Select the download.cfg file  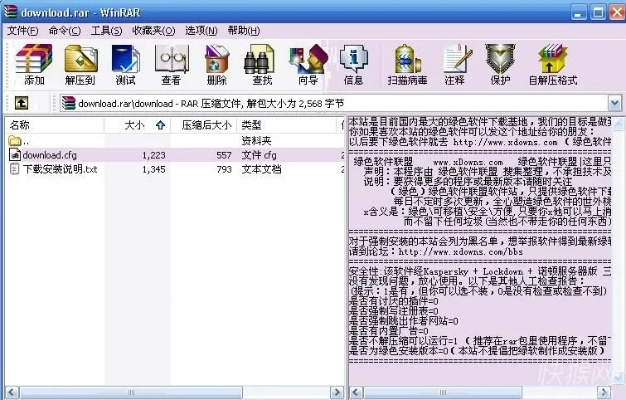[50, 155]
